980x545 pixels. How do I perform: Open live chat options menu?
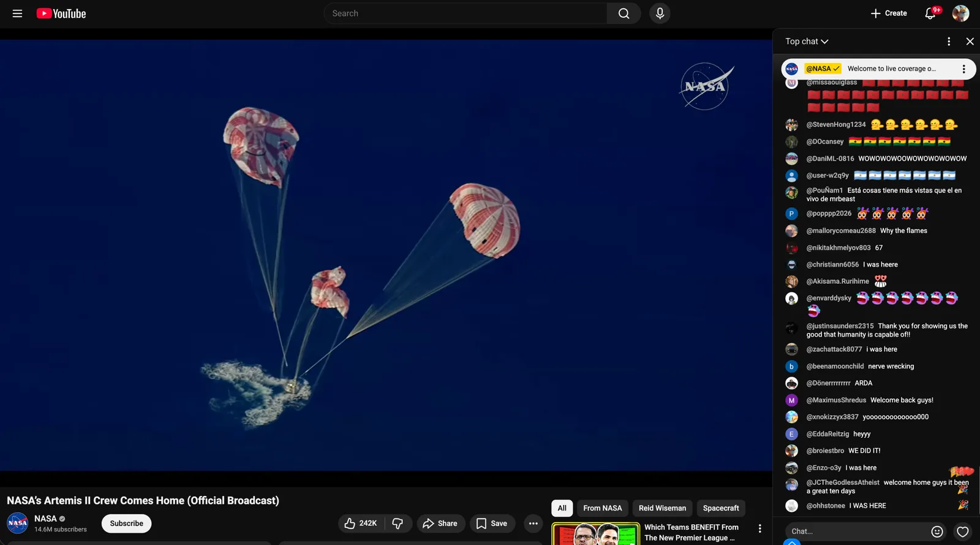click(949, 41)
